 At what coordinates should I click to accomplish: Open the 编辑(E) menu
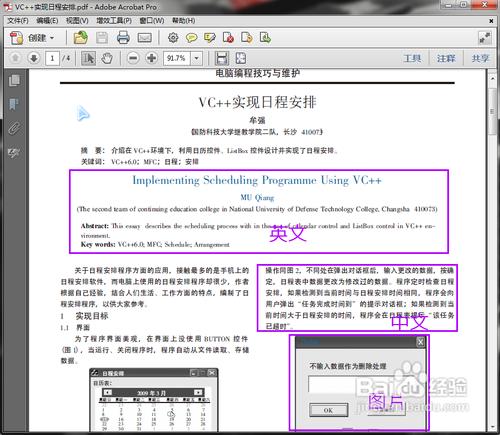[47, 21]
